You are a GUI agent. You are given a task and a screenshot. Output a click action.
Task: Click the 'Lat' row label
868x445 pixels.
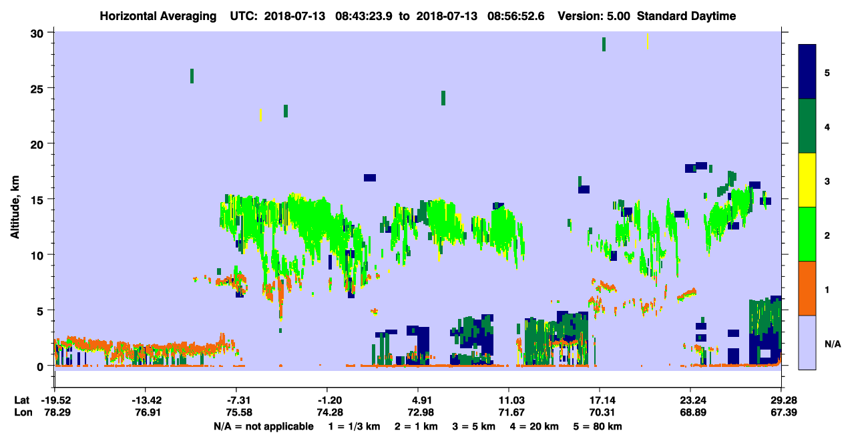23,400
